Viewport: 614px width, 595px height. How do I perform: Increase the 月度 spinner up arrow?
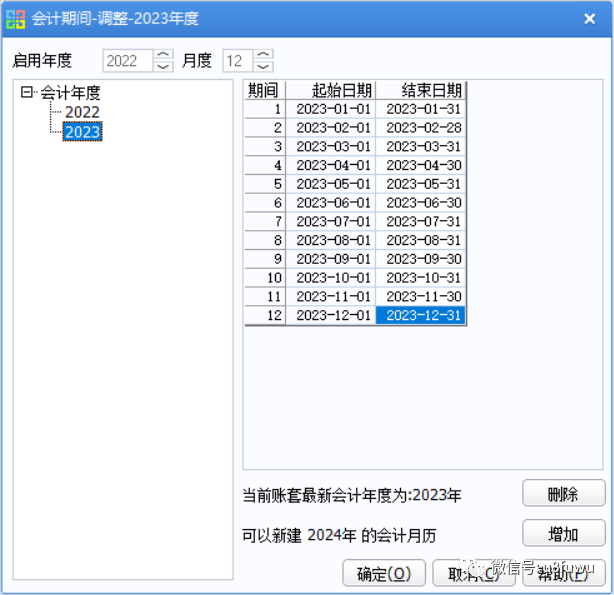(263, 55)
